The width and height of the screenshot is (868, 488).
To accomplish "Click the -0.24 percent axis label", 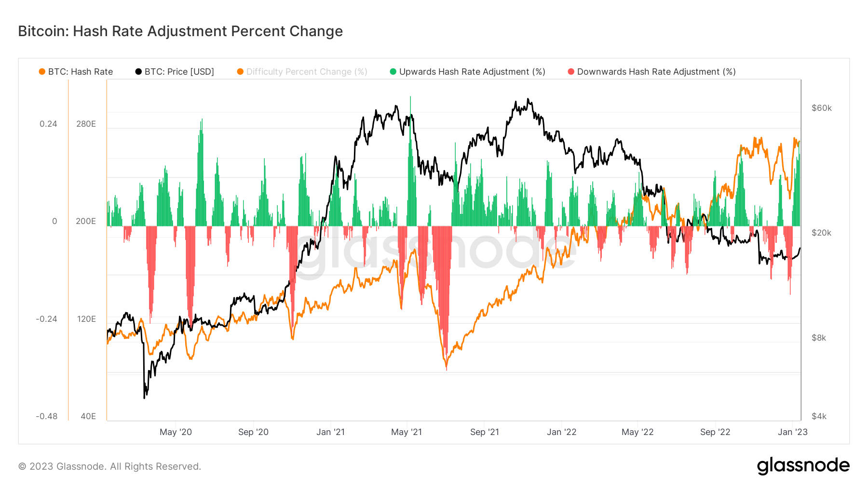I will pos(46,319).
